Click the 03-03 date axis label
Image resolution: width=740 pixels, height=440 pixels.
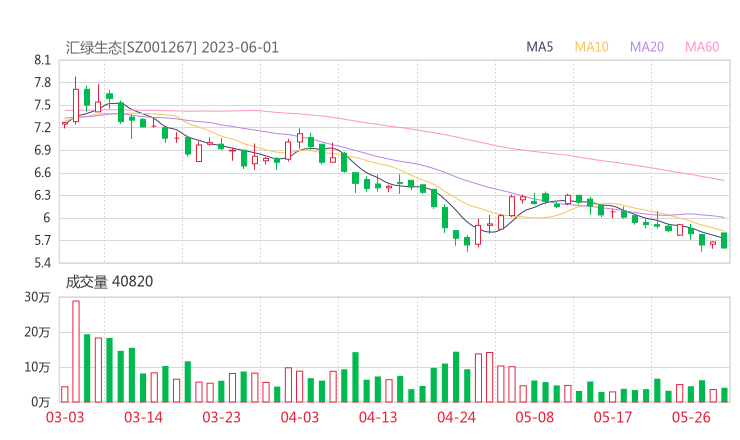point(65,417)
